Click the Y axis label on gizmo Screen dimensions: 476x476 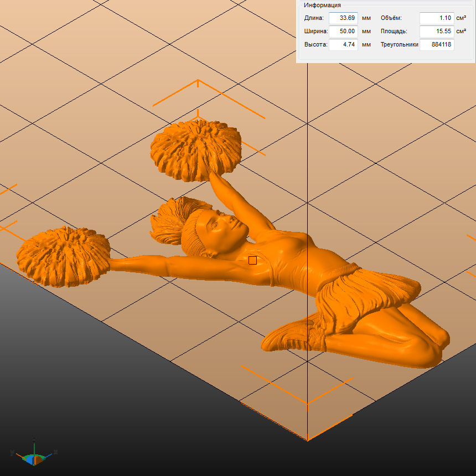tap(12, 452)
